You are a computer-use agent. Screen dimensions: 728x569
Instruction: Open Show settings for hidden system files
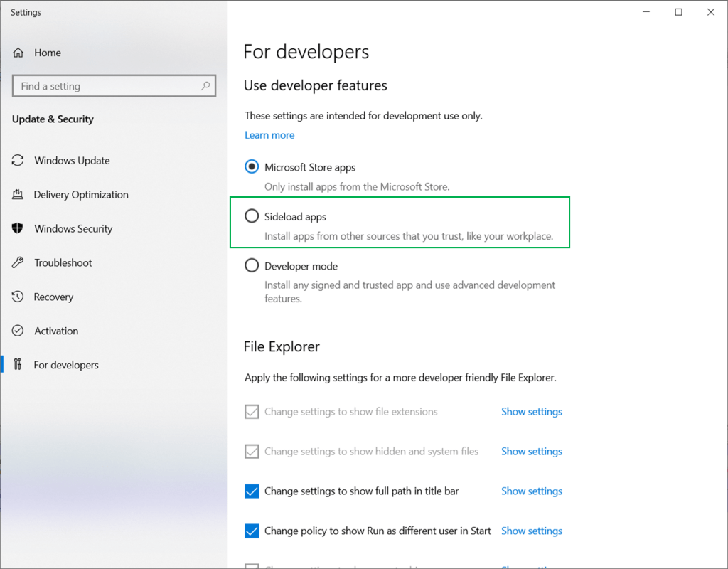click(x=531, y=452)
